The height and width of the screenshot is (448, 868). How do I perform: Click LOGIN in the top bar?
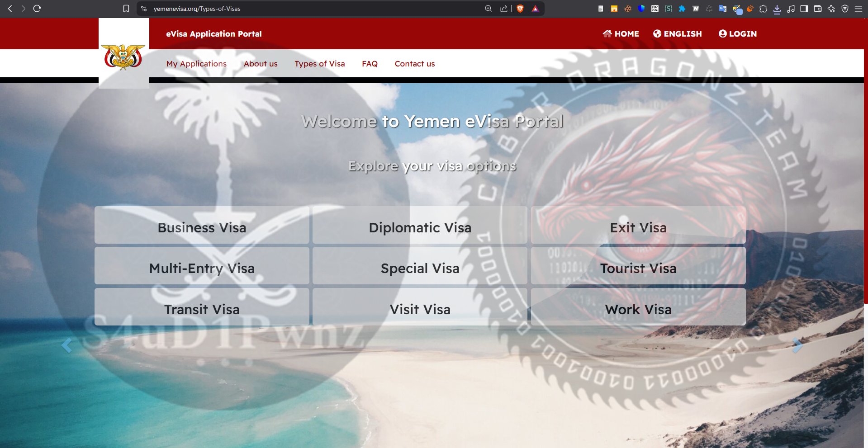click(738, 34)
